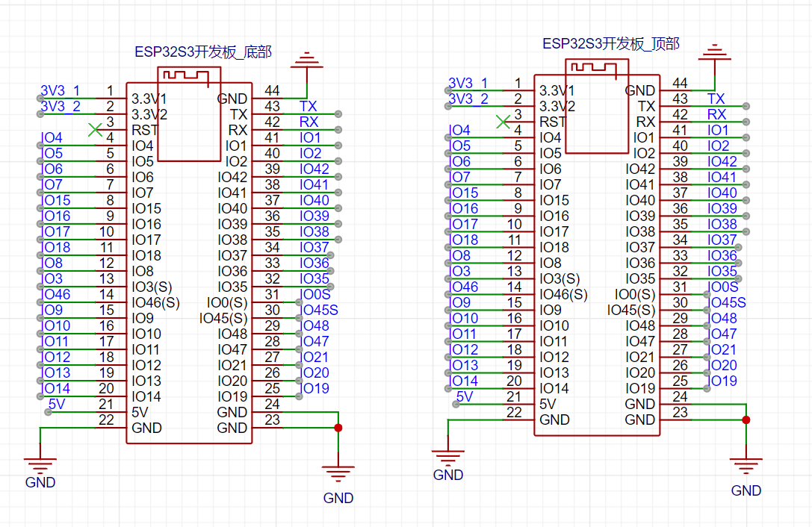Click the IO3(S) pin name inside 顶部 component
Screen dimensions: 812x527
tap(560, 279)
